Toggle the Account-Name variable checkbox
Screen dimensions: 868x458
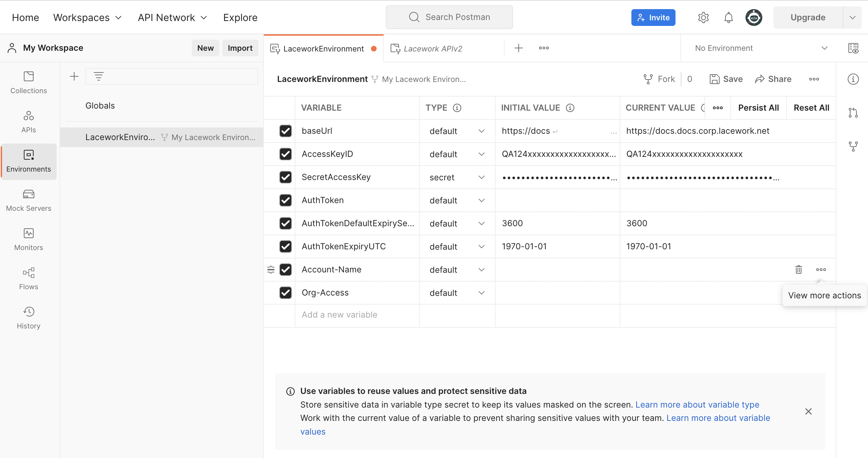pos(285,269)
